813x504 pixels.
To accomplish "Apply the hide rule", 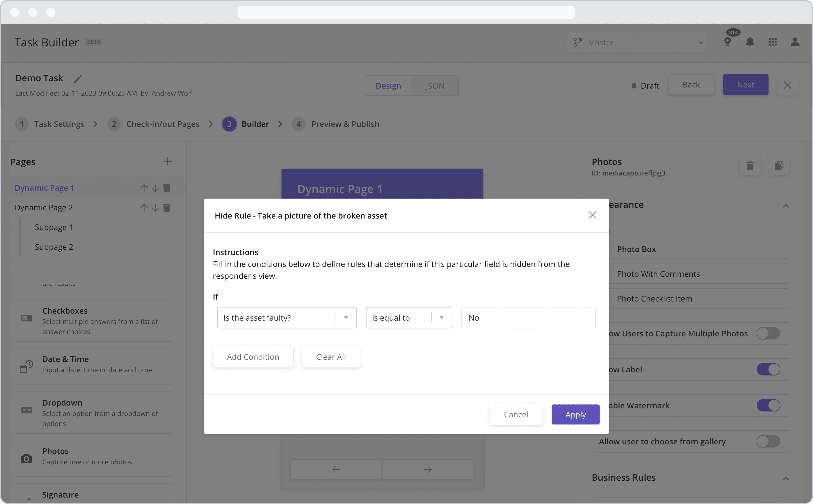I will [x=575, y=414].
